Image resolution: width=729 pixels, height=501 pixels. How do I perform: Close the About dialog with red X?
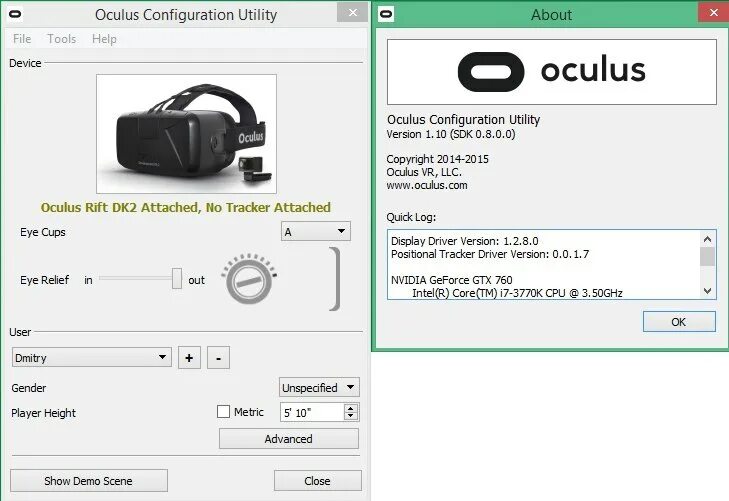(x=714, y=13)
